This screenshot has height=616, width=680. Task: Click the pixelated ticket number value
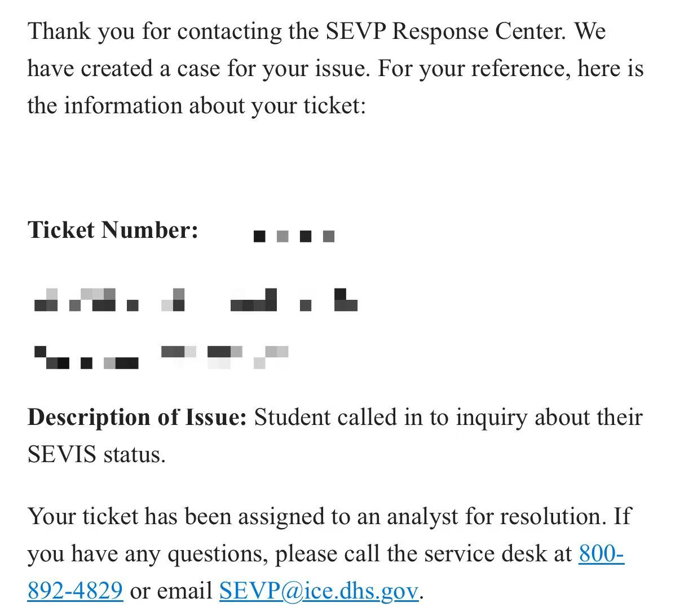click(294, 236)
